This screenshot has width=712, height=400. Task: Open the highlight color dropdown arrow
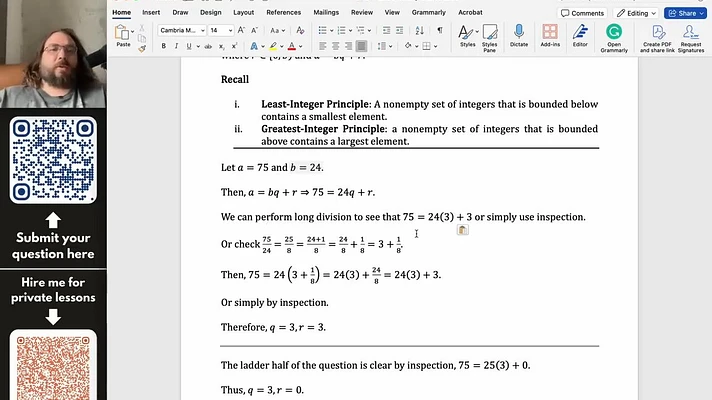point(282,46)
